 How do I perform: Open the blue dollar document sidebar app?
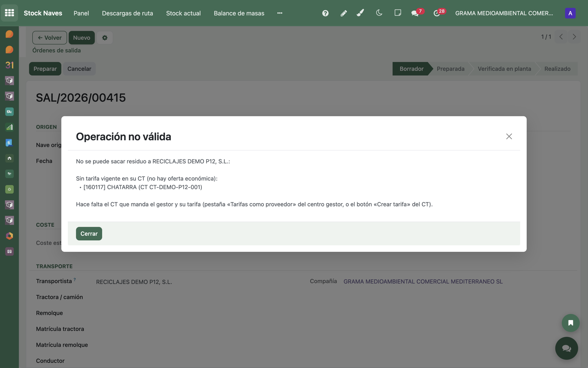coord(10,143)
